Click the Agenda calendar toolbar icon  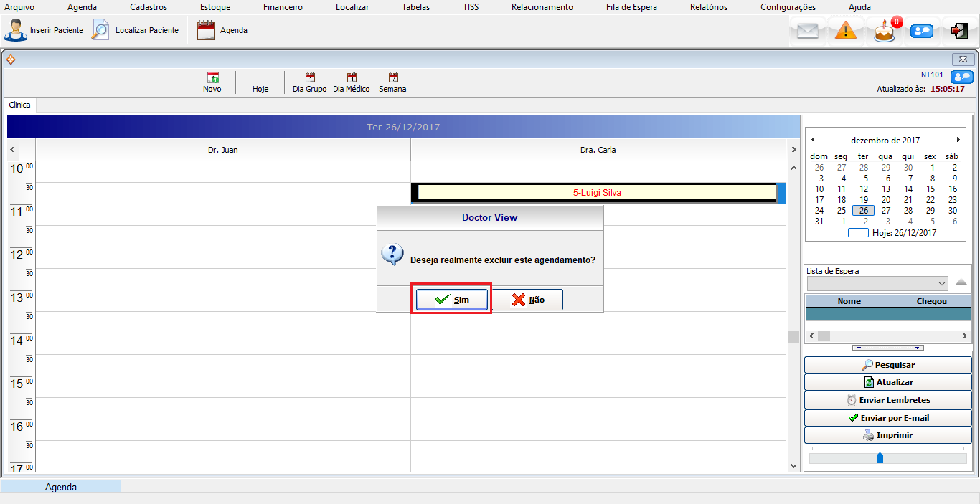(x=206, y=31)
